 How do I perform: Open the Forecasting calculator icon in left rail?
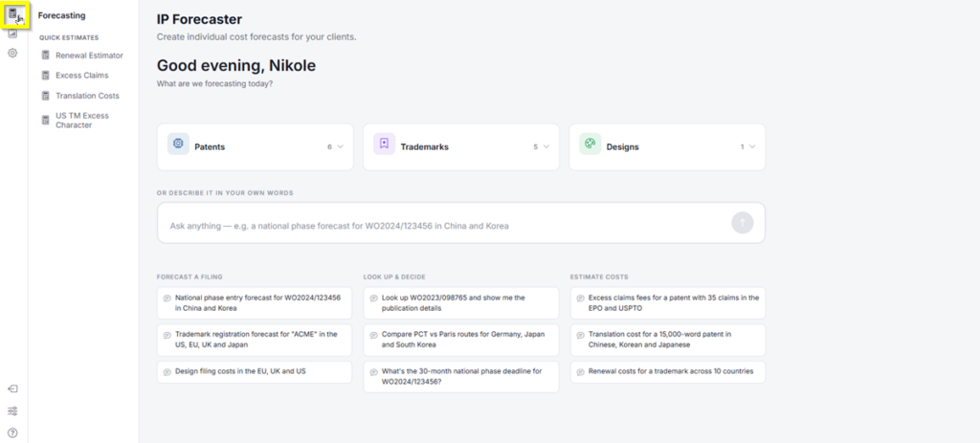tap(13, 13)
